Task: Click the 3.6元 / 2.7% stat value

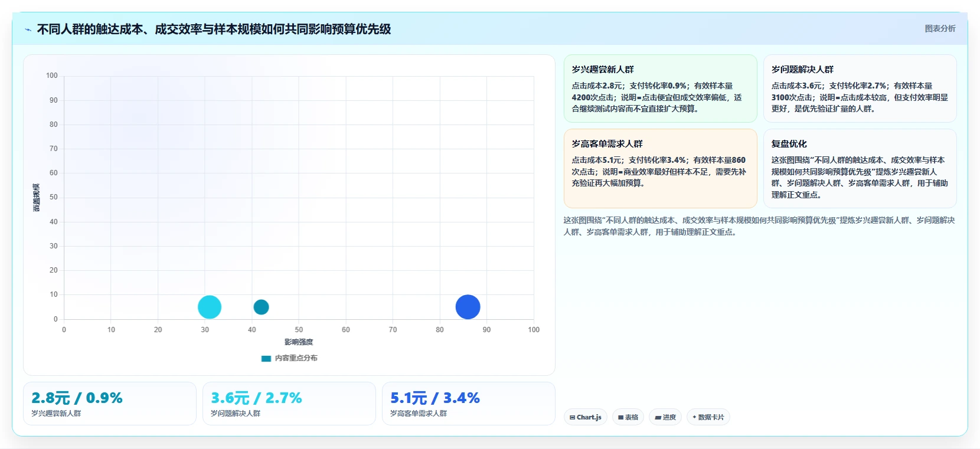Action: point(256,398)
